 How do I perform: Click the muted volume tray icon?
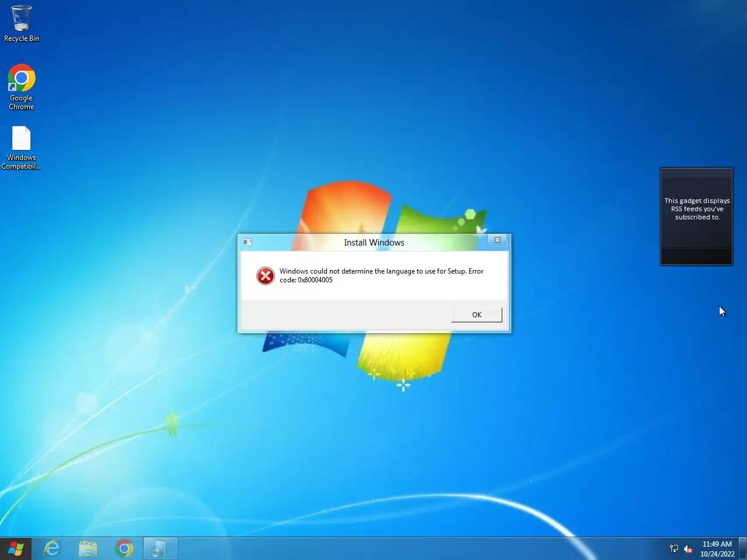click(x=688, y=549)
